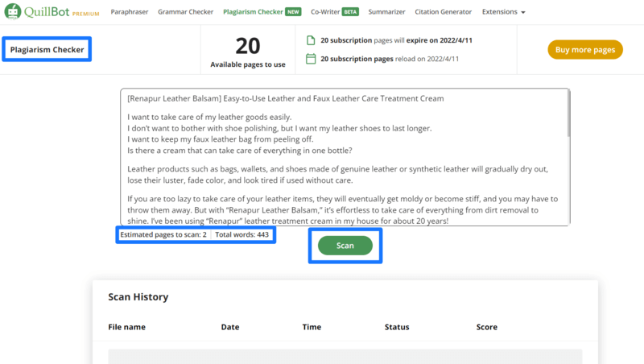
Task: Click the Time column header
Action: [312, 327]
